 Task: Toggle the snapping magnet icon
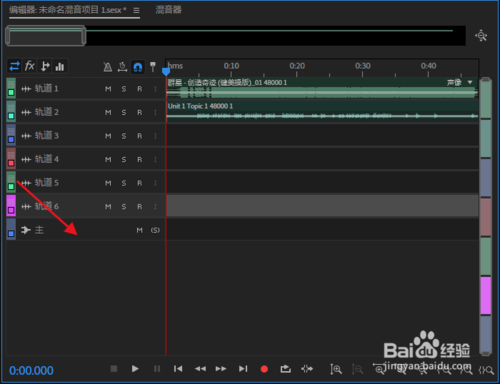[x=138, y=67]
